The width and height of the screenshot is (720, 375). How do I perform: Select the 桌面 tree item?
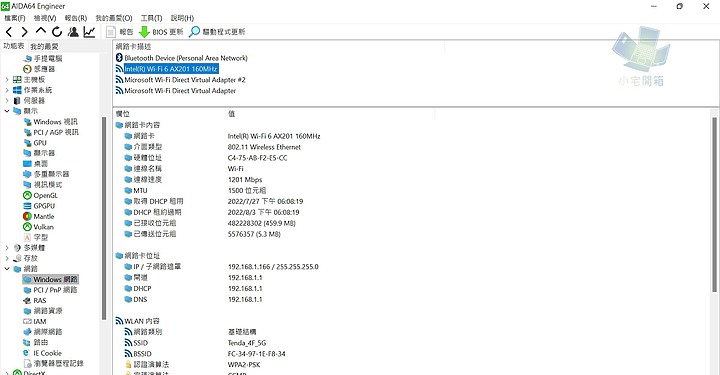(x=36, y=163)
